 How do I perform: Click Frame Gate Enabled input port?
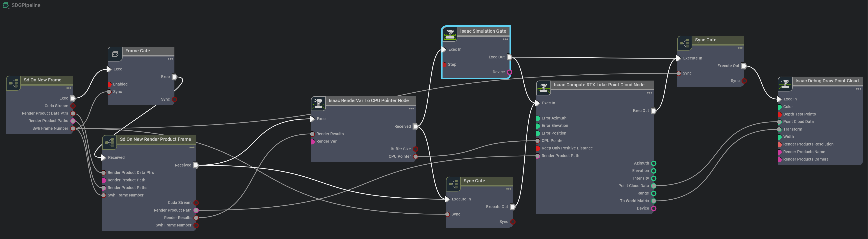pyautogui.click(x=109, y=84)
